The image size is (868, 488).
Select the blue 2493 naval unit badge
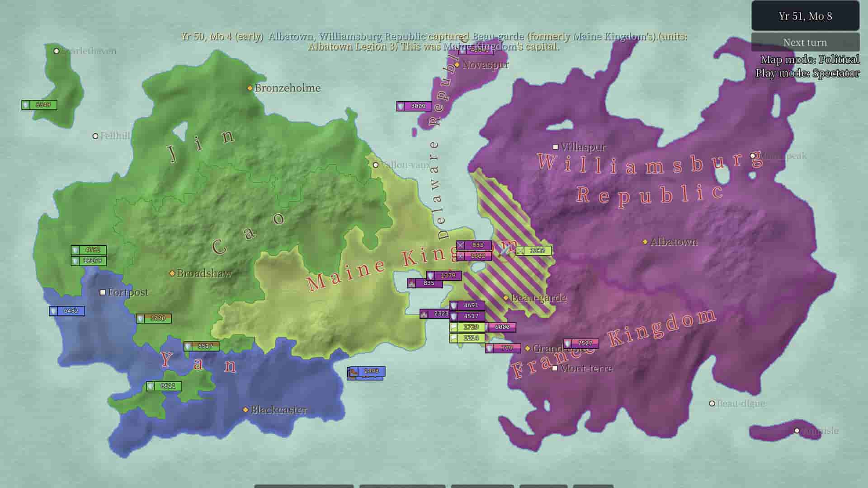coord(367,371)
